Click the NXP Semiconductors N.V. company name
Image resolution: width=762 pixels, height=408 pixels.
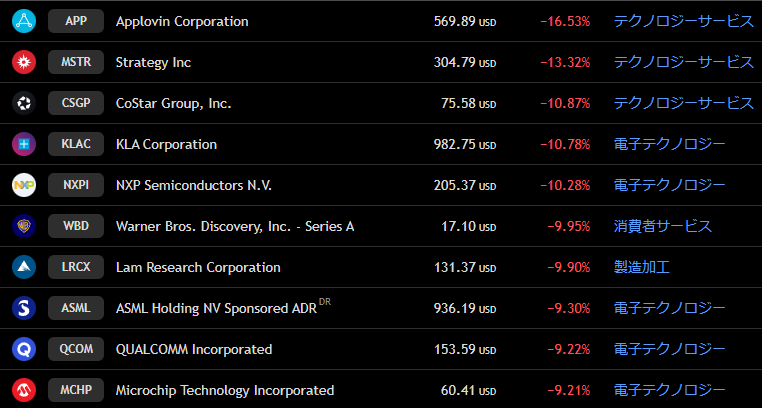tap(194, 185)
